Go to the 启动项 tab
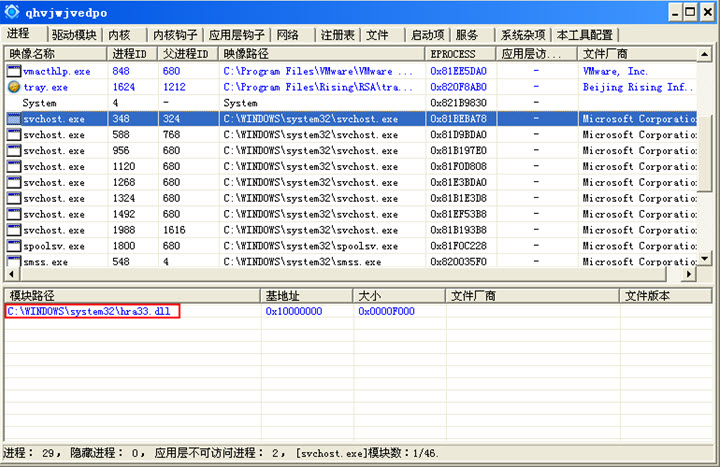Screen dimensions: 720x467 (428, 35)
